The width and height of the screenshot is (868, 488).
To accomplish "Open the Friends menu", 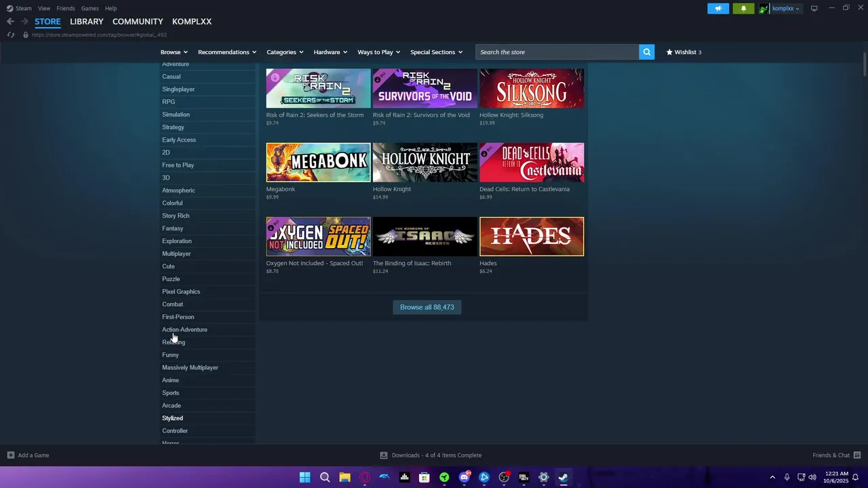I will (66, 8).
